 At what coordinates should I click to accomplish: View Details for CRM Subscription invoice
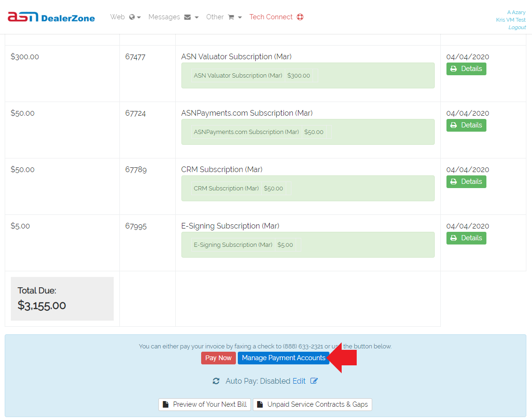click(x=466, y=181)
